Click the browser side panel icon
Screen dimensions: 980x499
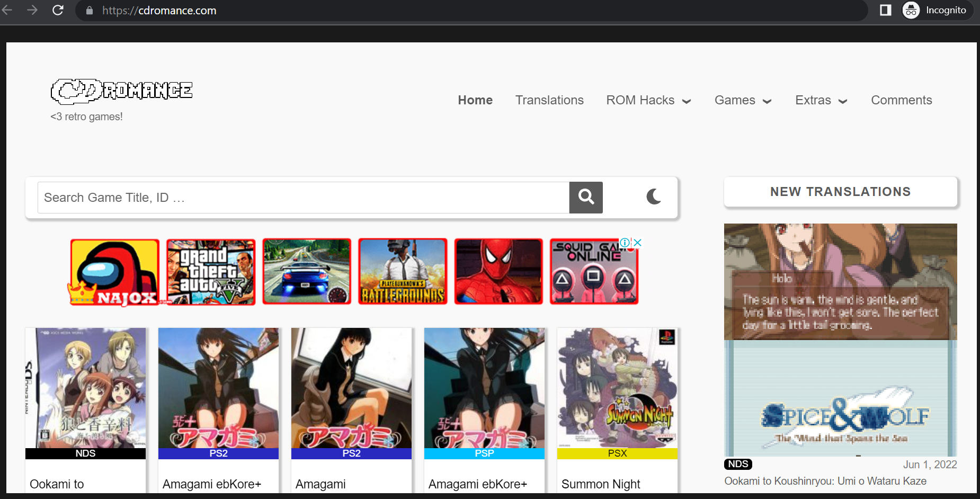[885, 10]
